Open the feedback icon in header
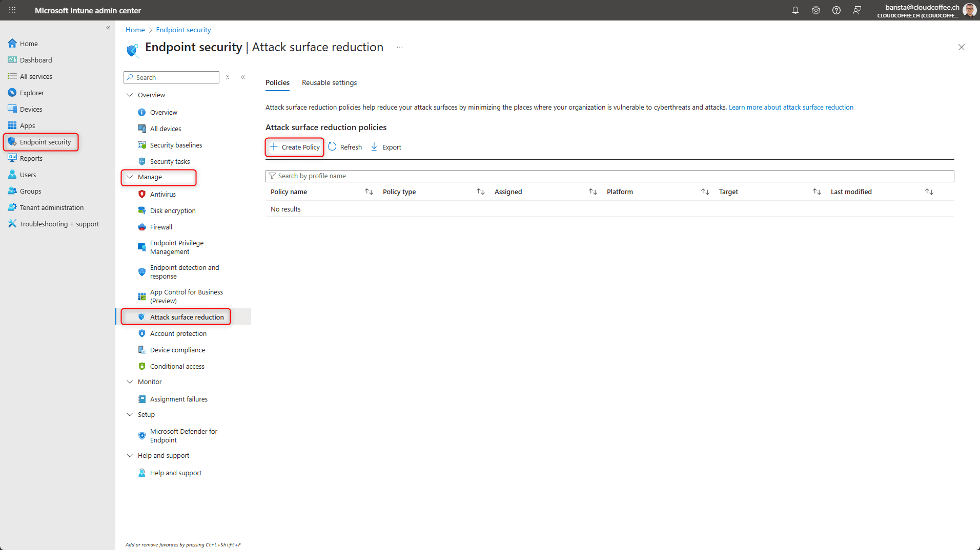980x550 pixels. pos(856,10)
